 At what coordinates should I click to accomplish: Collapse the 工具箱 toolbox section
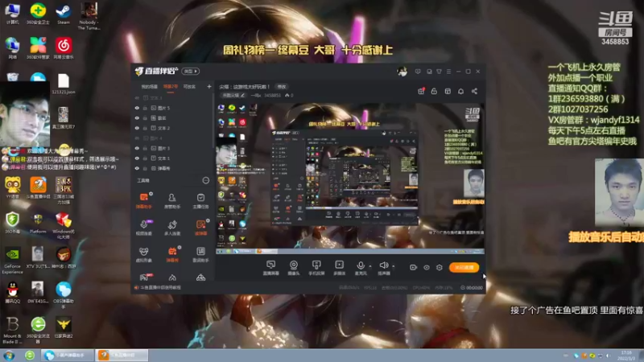tap(206, 180)
